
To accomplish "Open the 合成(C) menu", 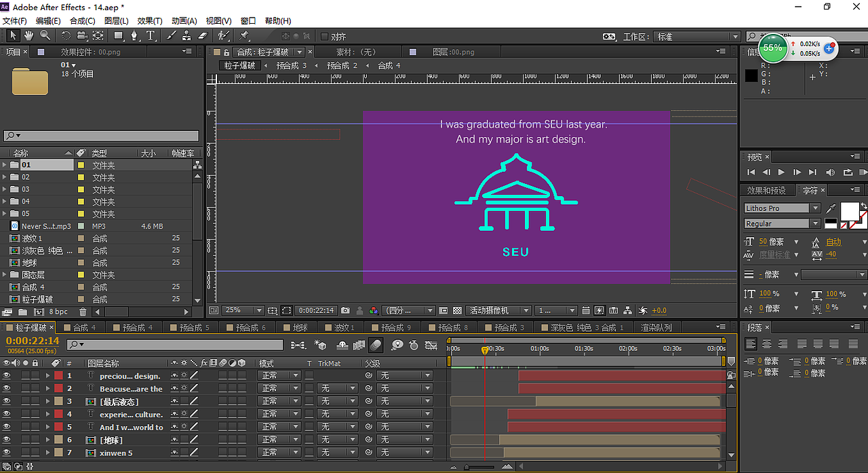I will [83, 21].
